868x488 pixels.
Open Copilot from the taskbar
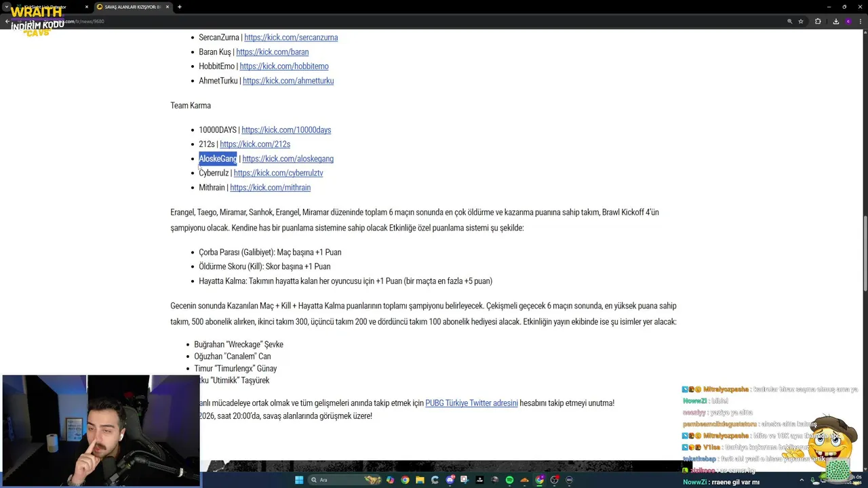(x=390, y=480)
